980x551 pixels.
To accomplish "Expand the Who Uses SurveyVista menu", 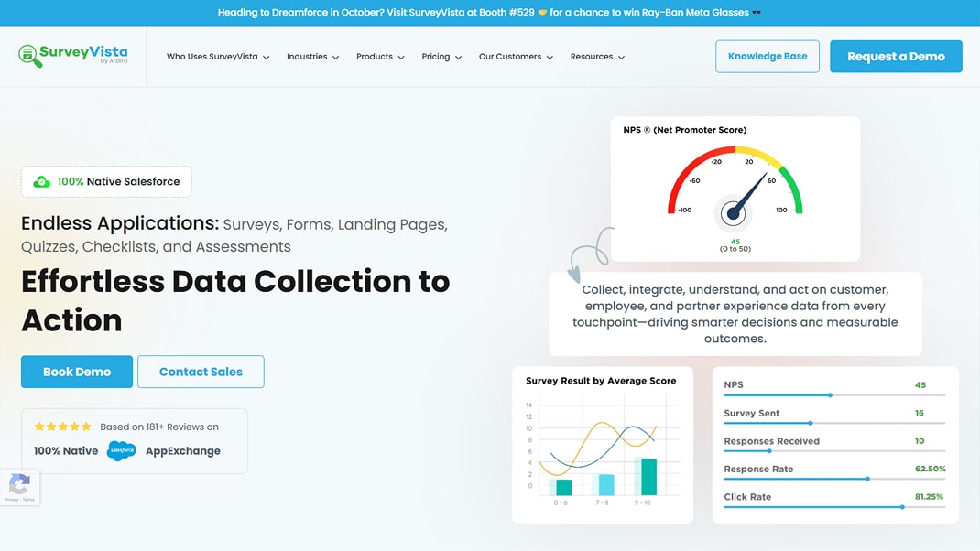I will click(217, 57).
